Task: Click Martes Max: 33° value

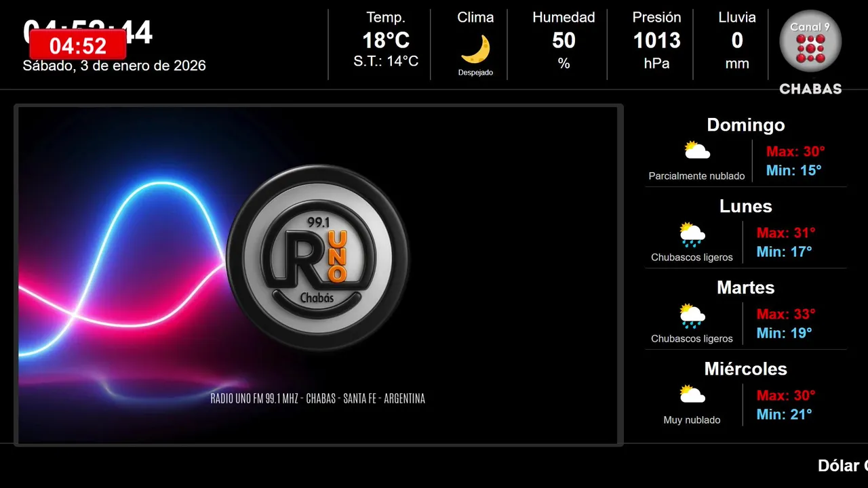Action: [786, 314]
